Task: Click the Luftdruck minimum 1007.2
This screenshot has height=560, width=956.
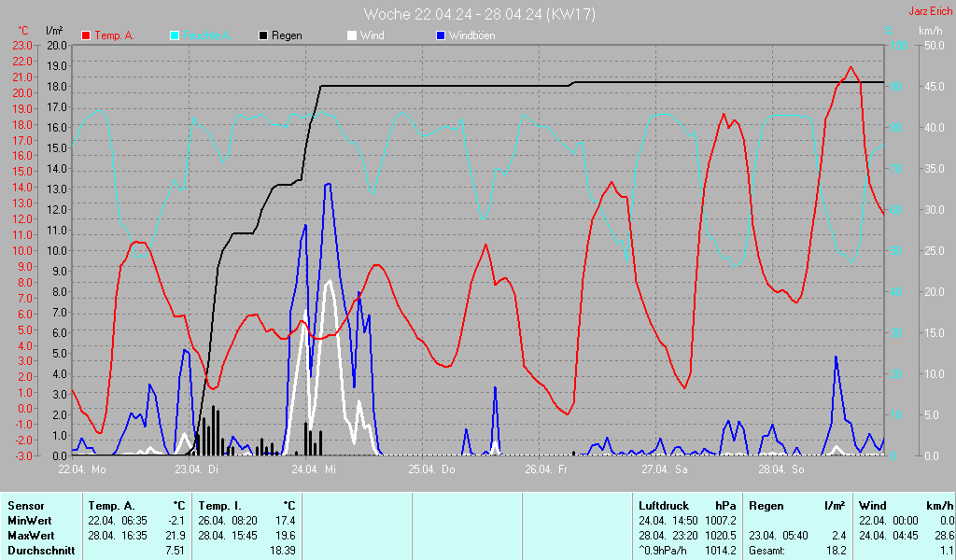Action: point(721,521)
